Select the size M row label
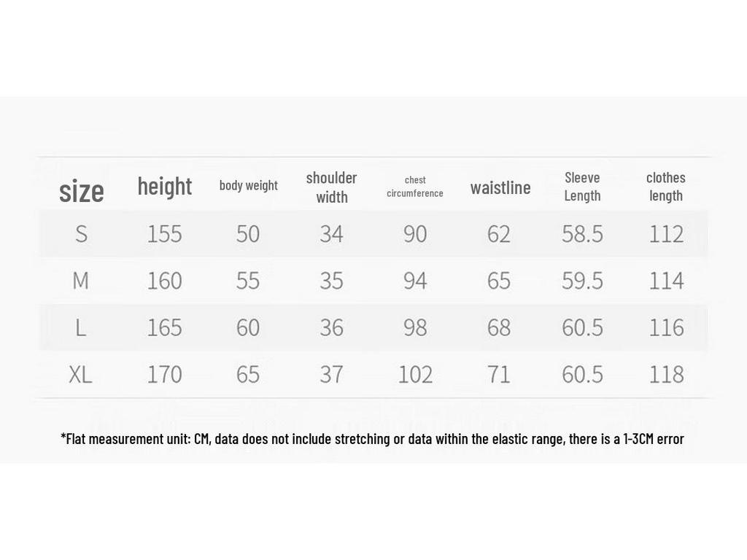 tap(80, 281)
